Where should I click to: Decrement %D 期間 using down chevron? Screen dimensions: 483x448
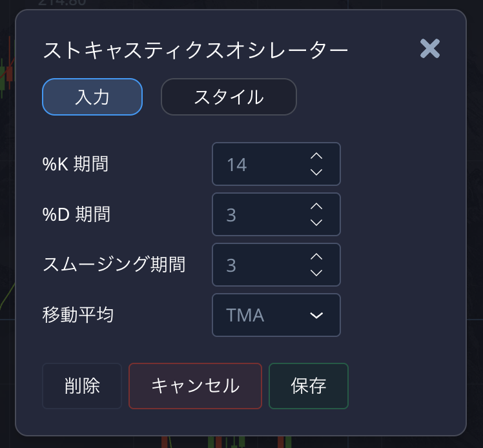coord(316,223)
